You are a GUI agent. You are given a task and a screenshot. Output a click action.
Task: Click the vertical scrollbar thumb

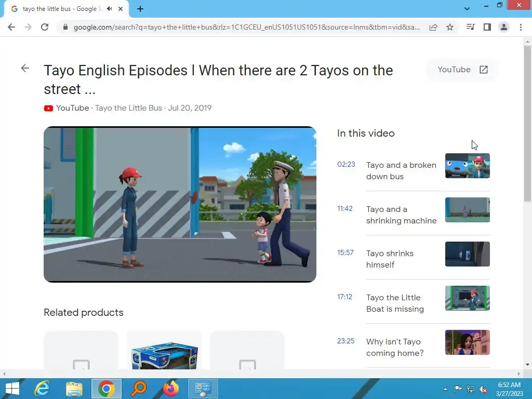(x=527, y=124)
